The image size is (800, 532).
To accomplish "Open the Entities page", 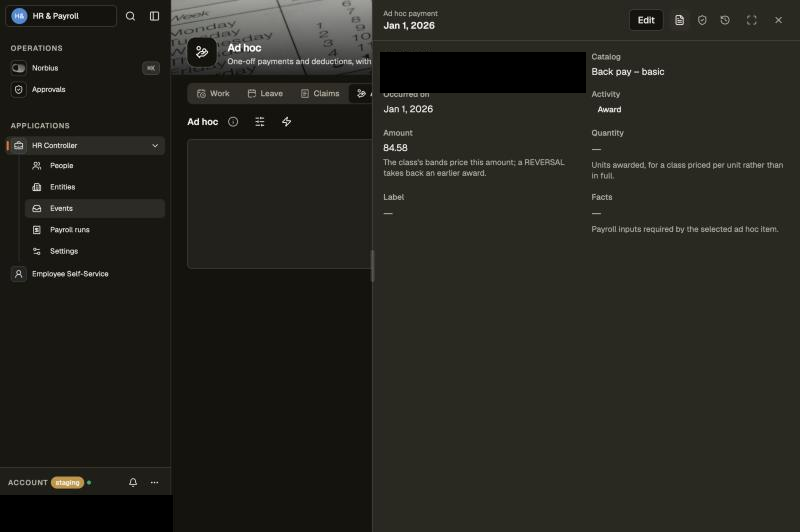I will pos(95,187).
